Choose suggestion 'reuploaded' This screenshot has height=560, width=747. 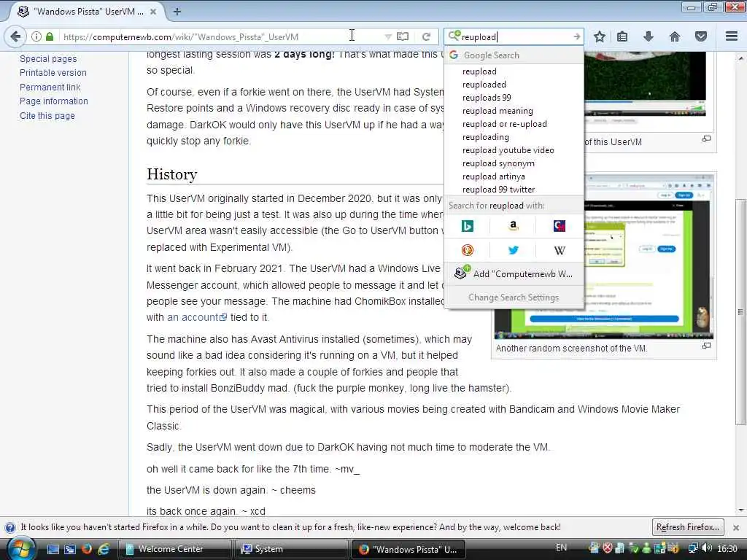(484, 85)
